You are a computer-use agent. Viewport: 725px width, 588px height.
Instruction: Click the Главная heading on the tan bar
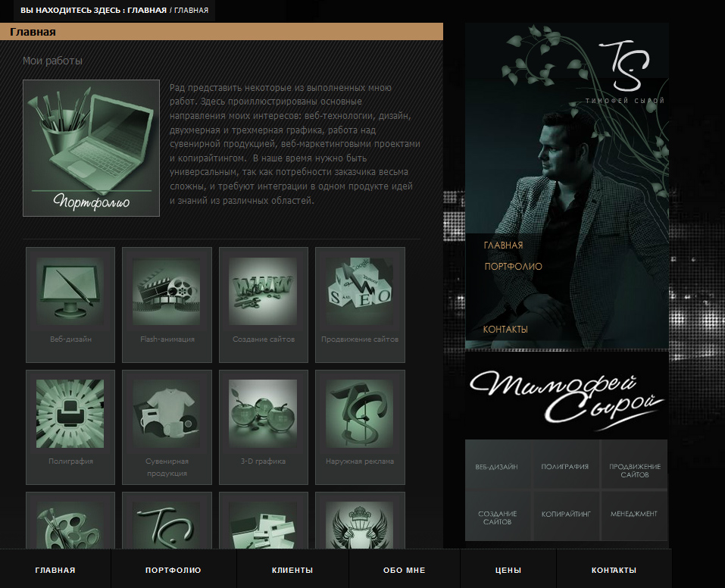[x=33, y=32]
